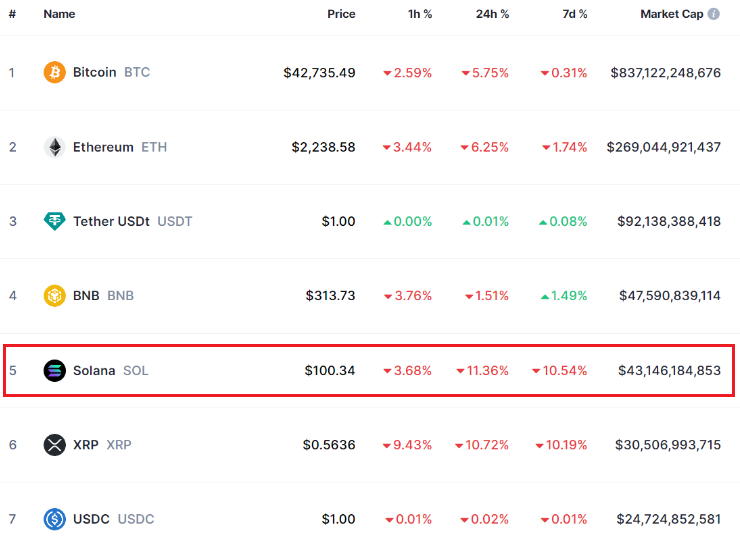Viewport: 740px width, 543px height.
Task: Click the orange Bitcoin logo icon
Action: click(55, 72)
